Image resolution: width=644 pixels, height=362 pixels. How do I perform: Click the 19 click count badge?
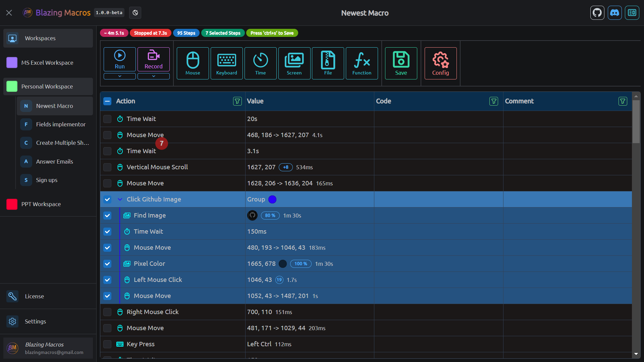click(279, 280)
